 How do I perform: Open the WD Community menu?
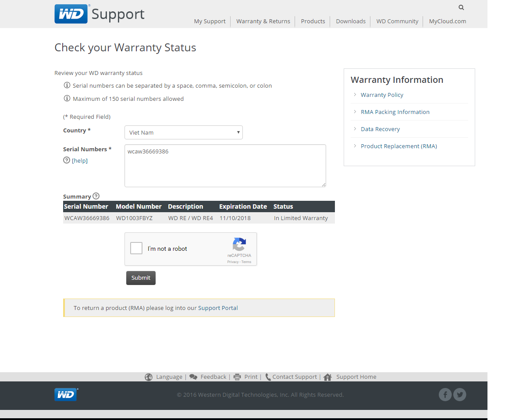[x=398, y=21]
